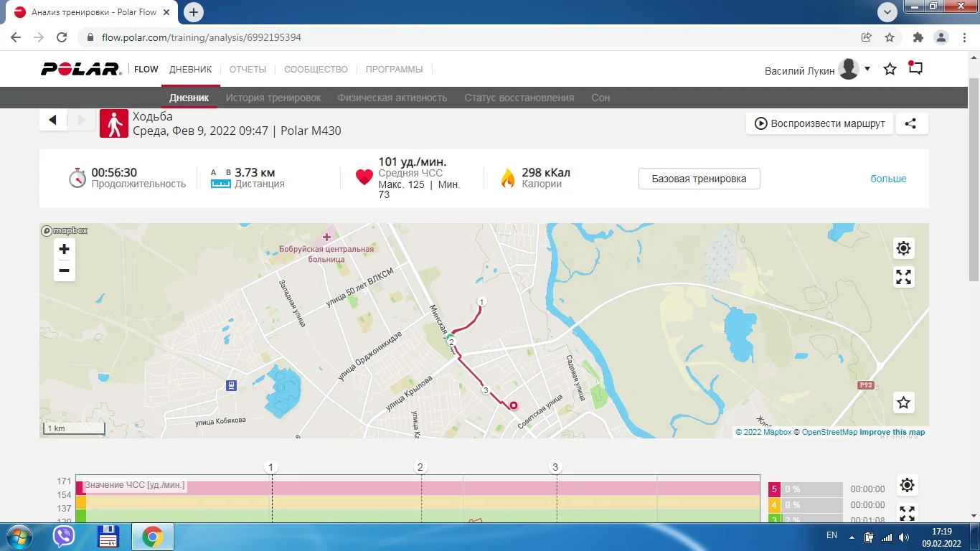Zoom out on the map
The width and height of the screenshot is (980, 551).
point(65,270)
